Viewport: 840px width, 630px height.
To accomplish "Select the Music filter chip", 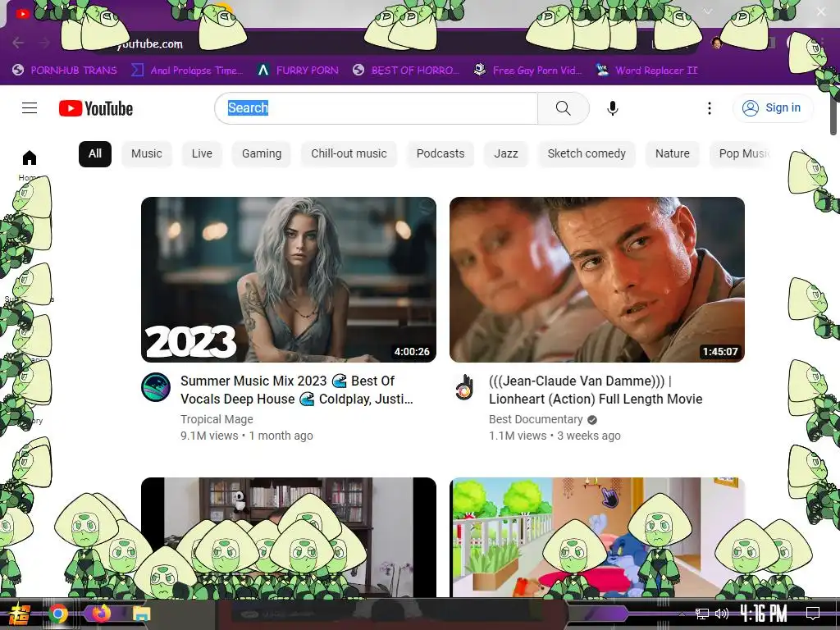I will pos(146,153).
